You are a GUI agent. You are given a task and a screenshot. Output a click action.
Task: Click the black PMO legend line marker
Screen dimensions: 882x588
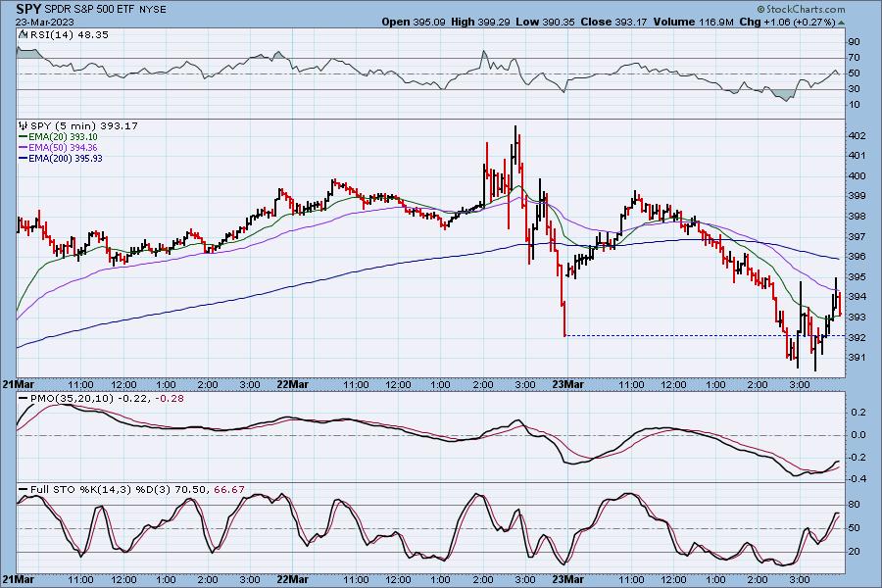click(x=24, y=399)
